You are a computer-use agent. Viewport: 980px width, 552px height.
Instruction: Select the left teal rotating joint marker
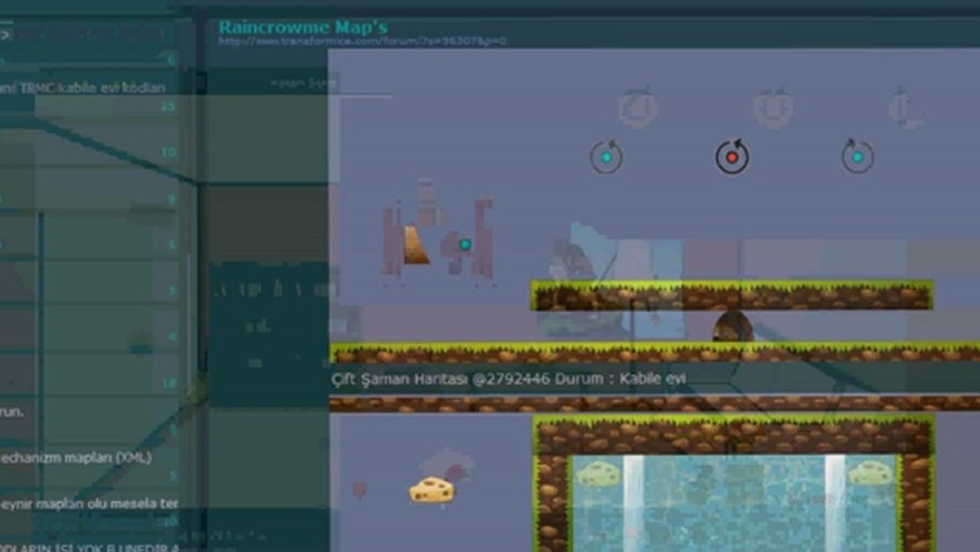606,157
